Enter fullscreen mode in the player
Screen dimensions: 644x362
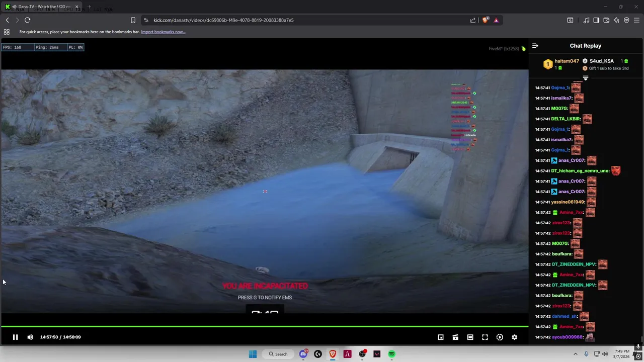[485, 337]
